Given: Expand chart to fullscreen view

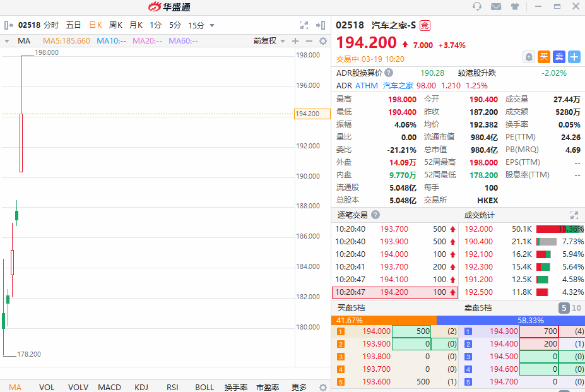Looking at the screenshot, I should [x=304, y=25].
